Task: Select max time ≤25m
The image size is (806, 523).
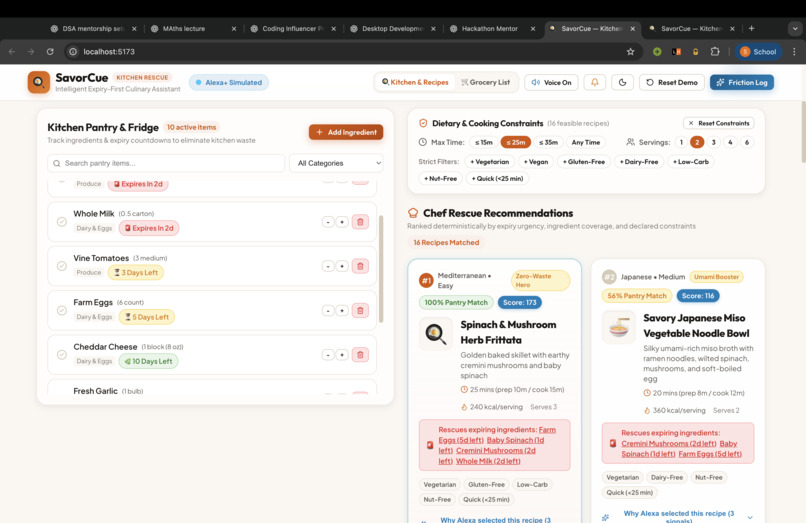Action: pyautogui.click(x=516, y=142)
